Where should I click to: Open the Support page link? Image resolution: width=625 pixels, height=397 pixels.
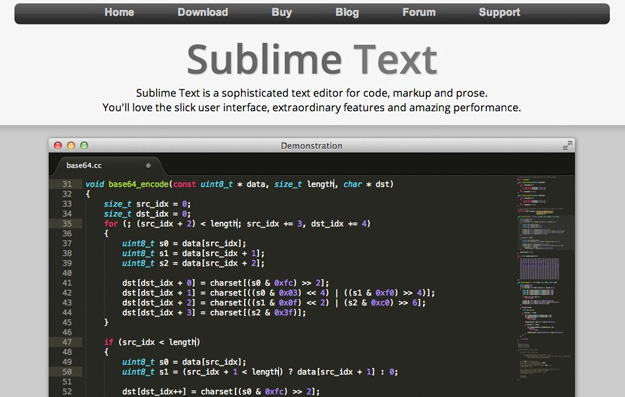point(499,12)
